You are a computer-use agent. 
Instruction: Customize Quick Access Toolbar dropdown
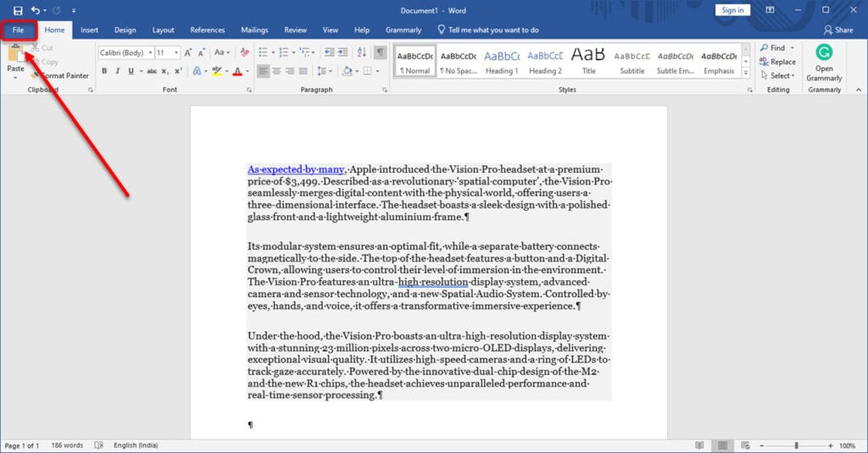[x=74, y=10]
